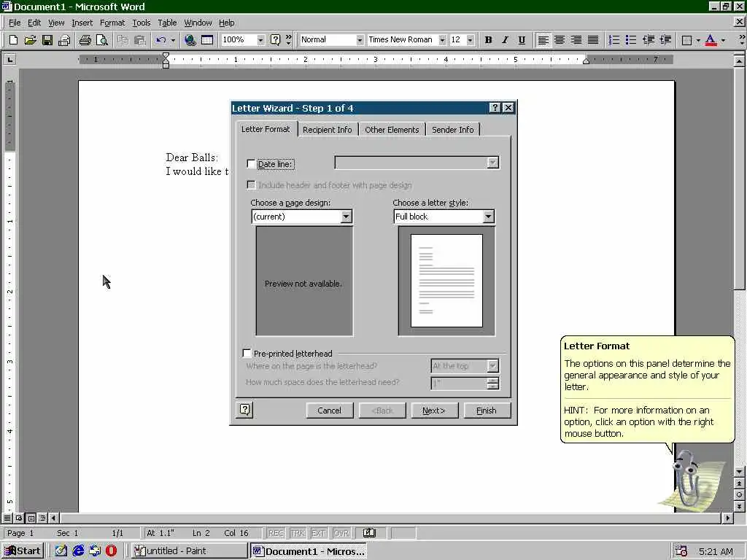Switch to the Recipient Info tab
The width and height of the screenshot is (747, 560).
tap(328, 130)
